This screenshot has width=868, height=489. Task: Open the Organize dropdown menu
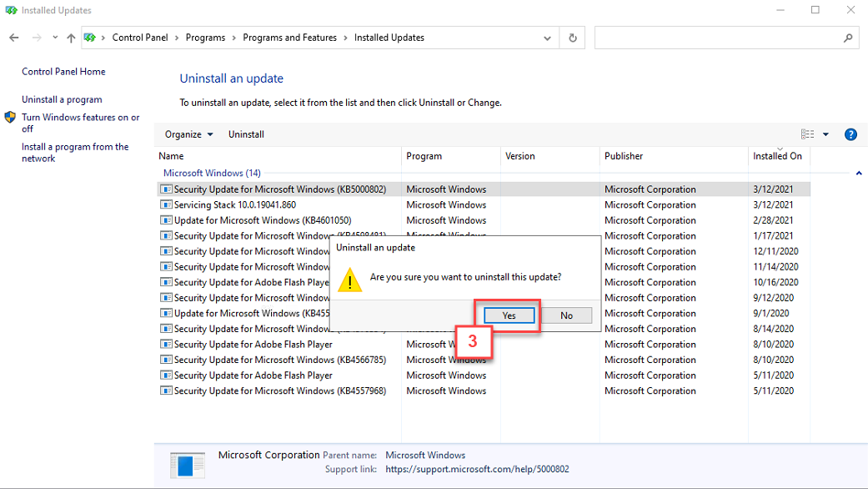(x=188, y=134)
